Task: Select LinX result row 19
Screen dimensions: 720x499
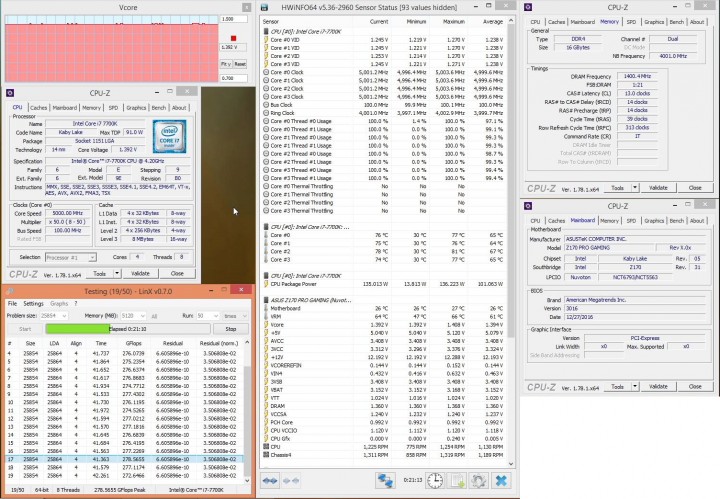Action: point(124,476)
